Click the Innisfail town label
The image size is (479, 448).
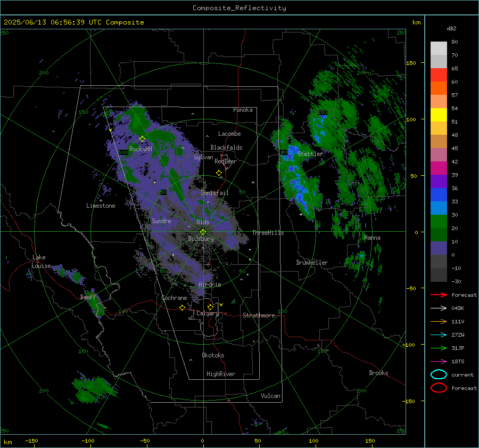click(214, 193)
